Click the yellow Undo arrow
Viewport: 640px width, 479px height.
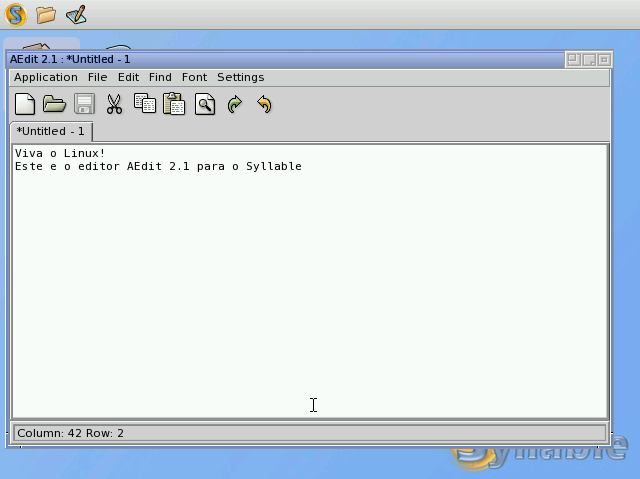coord(264,104)
